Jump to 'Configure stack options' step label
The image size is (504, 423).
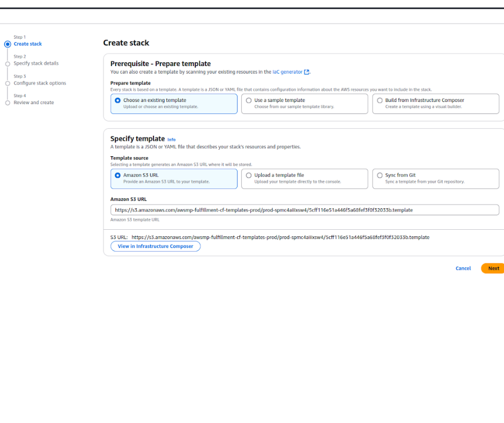coord(40,83)
